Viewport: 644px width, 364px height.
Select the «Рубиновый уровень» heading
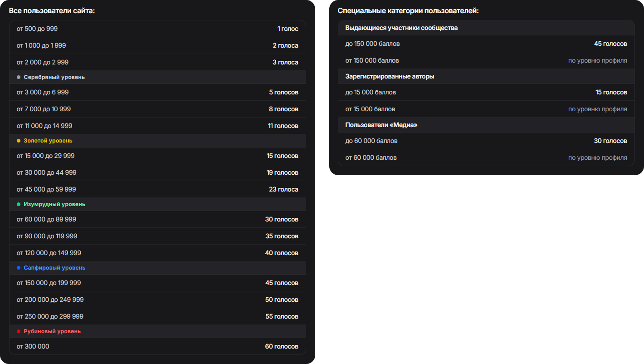tap(52, 331)
